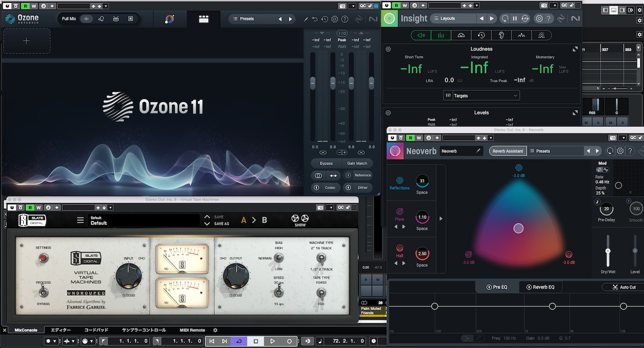Open the Ozone module chain view
The image size is (644, 348).
pyautogui.click(x=203, y=19)
